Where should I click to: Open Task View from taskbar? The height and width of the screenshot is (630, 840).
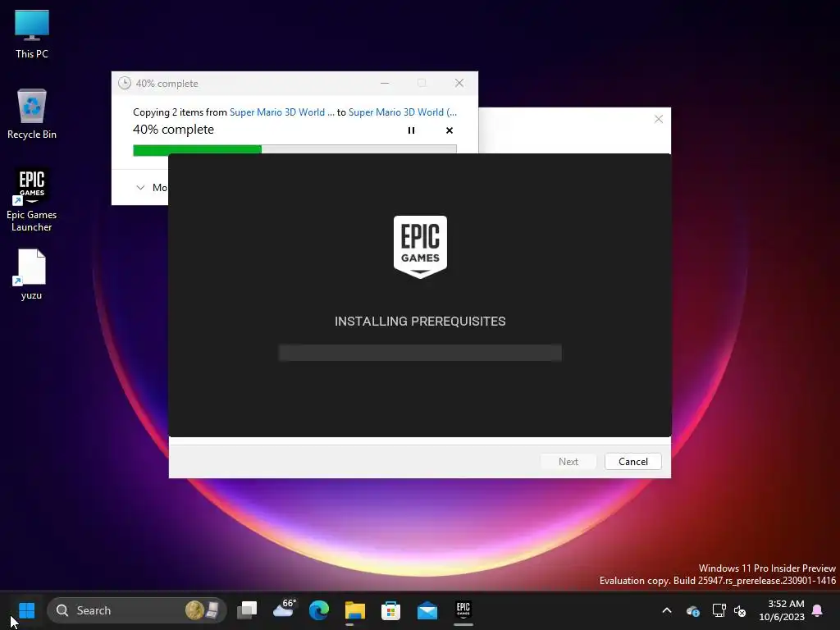(247, 610)
